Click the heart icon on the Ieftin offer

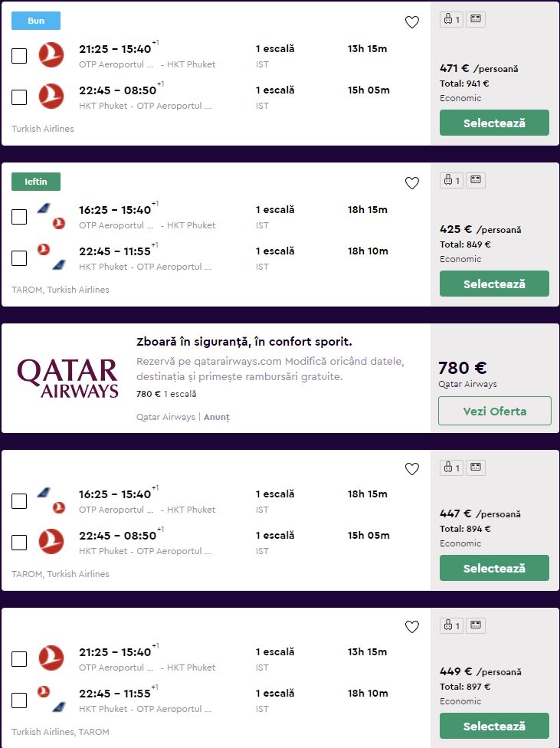tap(412, 183)
